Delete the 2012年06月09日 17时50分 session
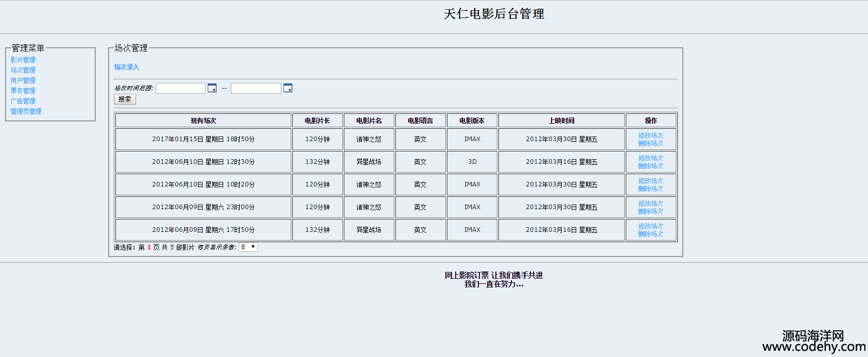Screen dimensions: 868x357 point(650,234)
